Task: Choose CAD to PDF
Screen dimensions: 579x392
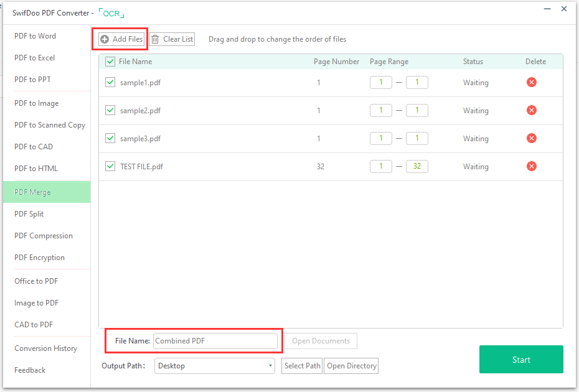Action: [34, 325]
